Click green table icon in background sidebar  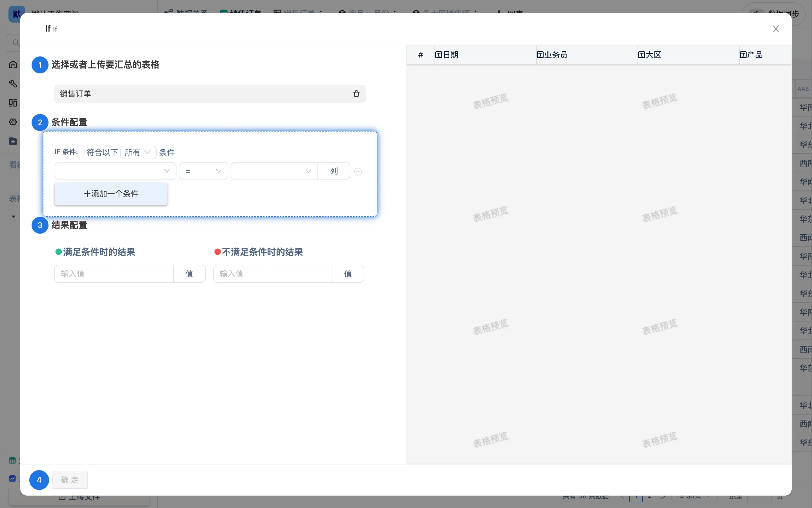pos(12,461)
